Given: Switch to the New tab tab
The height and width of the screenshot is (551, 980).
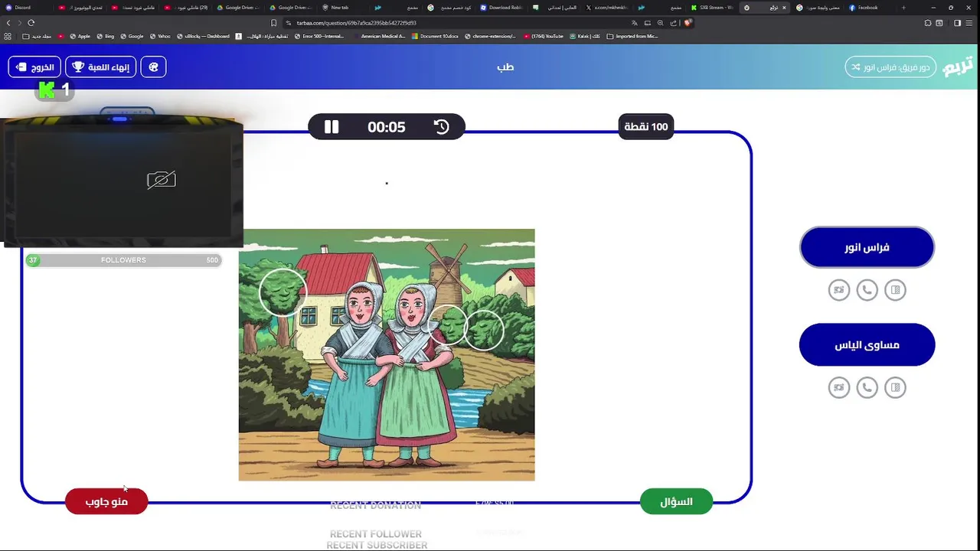Looking at the screenshot, I should (342, 8).
